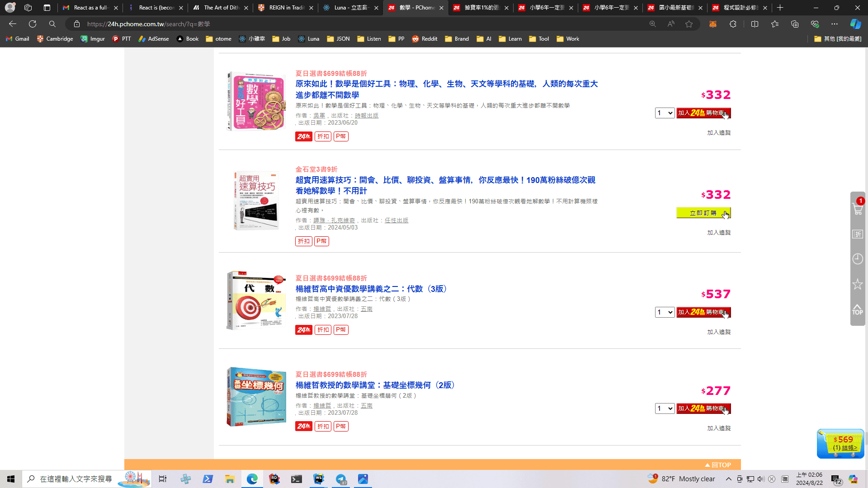
Task: Add 代數 book to 24h cart
Action: pos(703,312)
